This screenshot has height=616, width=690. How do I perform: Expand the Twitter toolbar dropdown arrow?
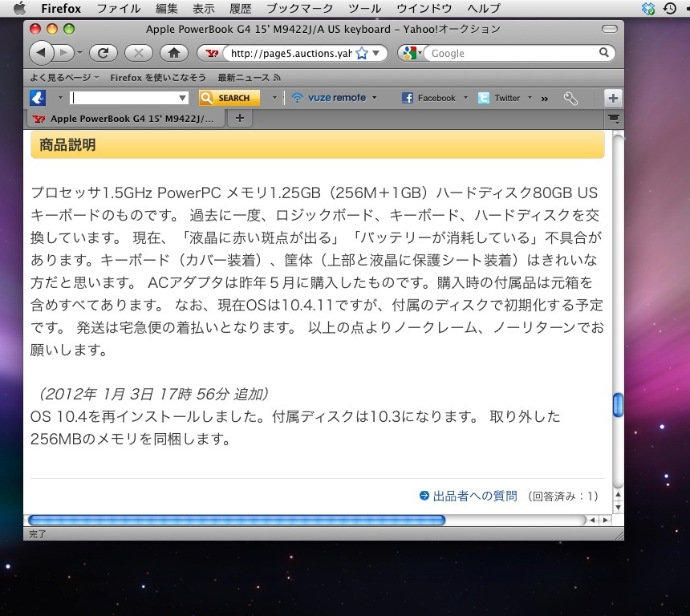(530, 98)
